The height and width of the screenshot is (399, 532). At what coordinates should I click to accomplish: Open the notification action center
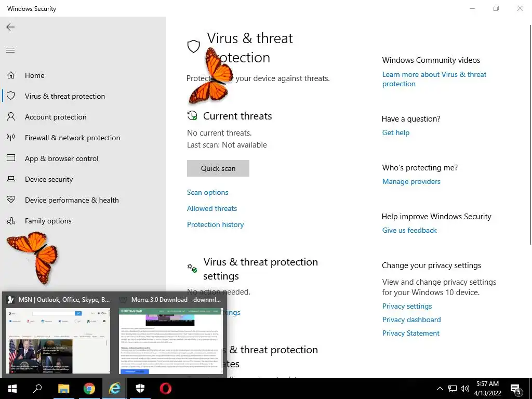[516, 389]
